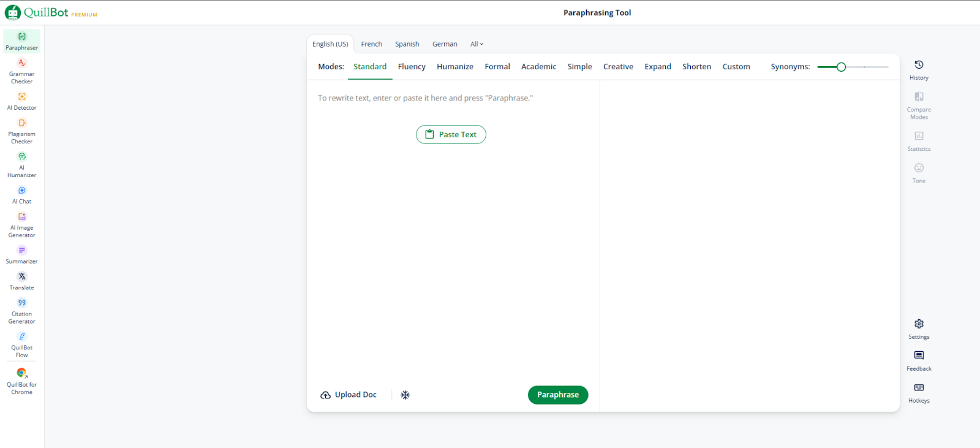Screen dimensions: 980x448
Task: Select the Fluency mode
Action: [411, 67]
